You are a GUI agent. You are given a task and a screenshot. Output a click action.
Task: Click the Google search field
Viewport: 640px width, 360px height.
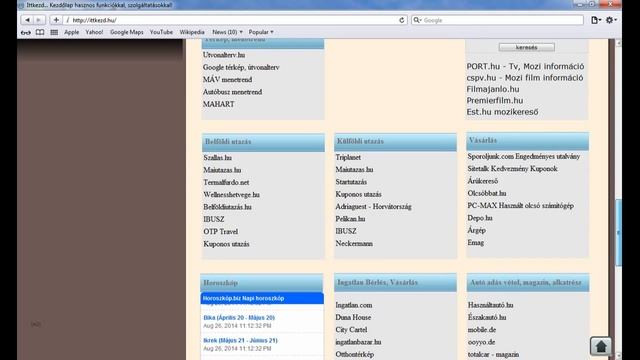[497, 20]
